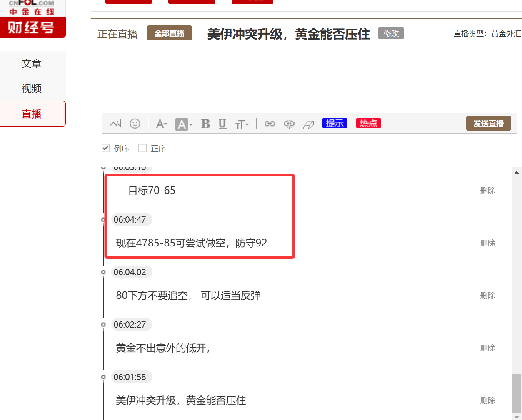
Task: Uncheck the 倒序 checkbox
Action: click(x=106, y=148)
